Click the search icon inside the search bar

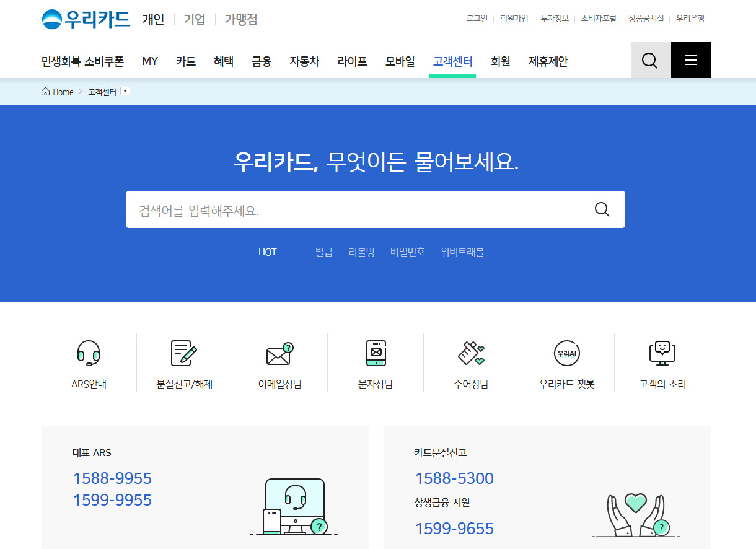(602, 209)
